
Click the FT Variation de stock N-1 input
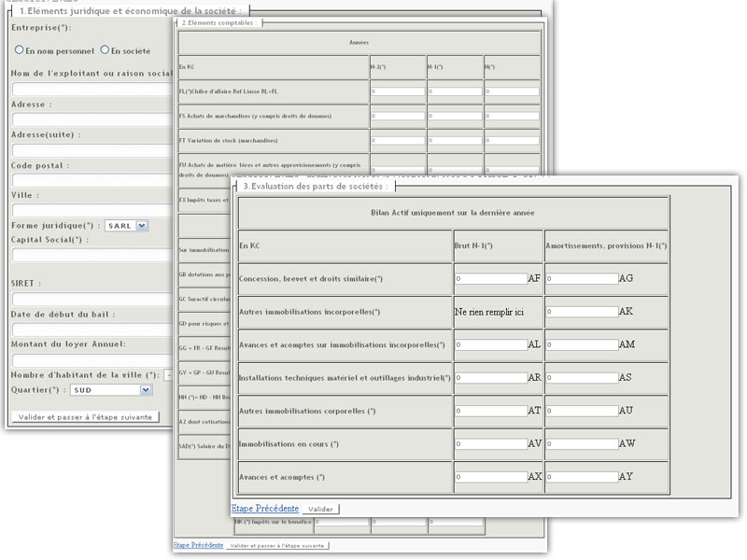pyautogui.click(x=455, y=141)
